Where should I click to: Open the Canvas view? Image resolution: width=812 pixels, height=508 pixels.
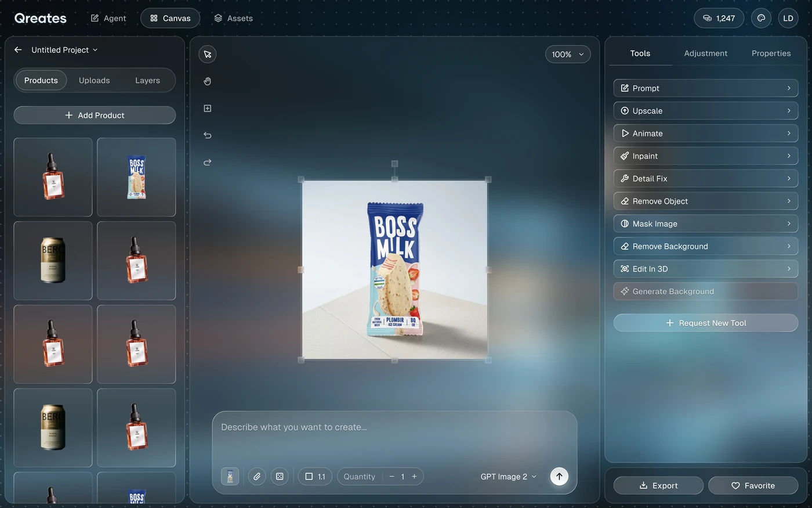[170, 18]
